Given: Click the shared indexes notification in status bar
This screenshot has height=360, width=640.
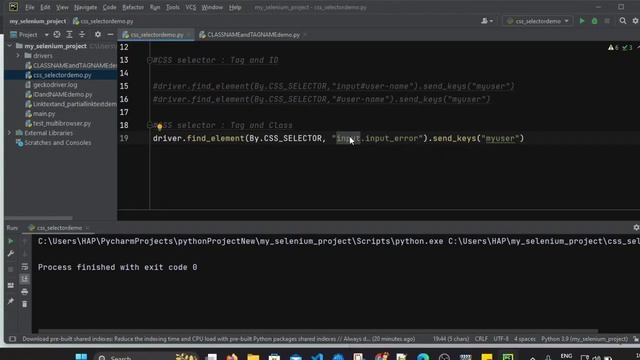Looking at the screenshot, I should coord(218,339).
